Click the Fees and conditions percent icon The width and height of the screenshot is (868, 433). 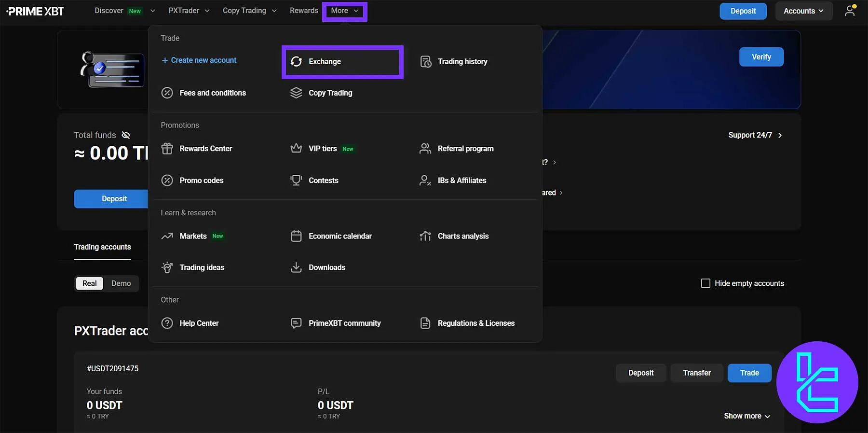(x=167, y=93)
